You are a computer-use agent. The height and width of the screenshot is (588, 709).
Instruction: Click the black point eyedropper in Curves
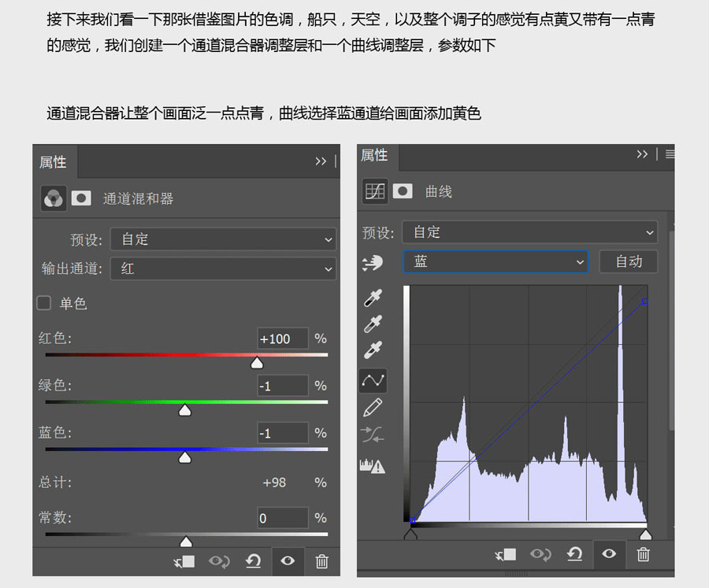[373, 298]
